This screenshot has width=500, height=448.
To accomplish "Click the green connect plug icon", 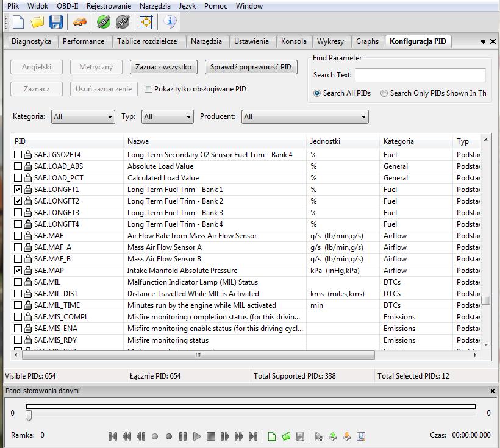I will (x=103, y=23).
